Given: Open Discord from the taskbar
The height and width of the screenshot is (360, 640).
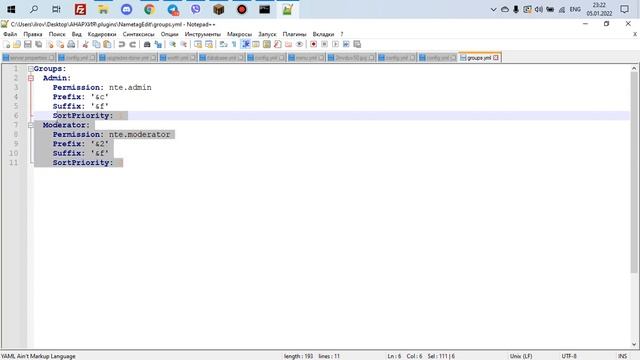Looking at the screenshot, I should click(x=126, y=9).
